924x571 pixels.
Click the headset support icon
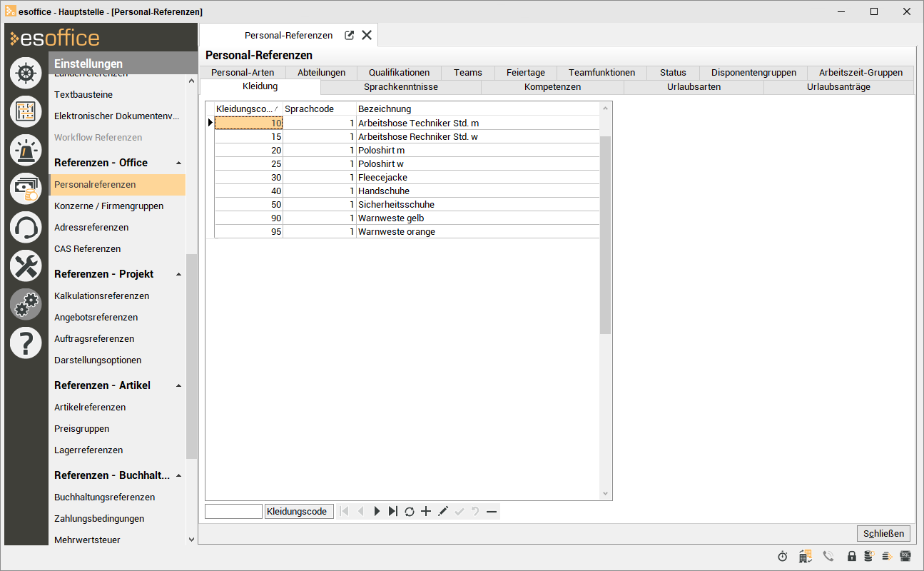coord(26,228)
